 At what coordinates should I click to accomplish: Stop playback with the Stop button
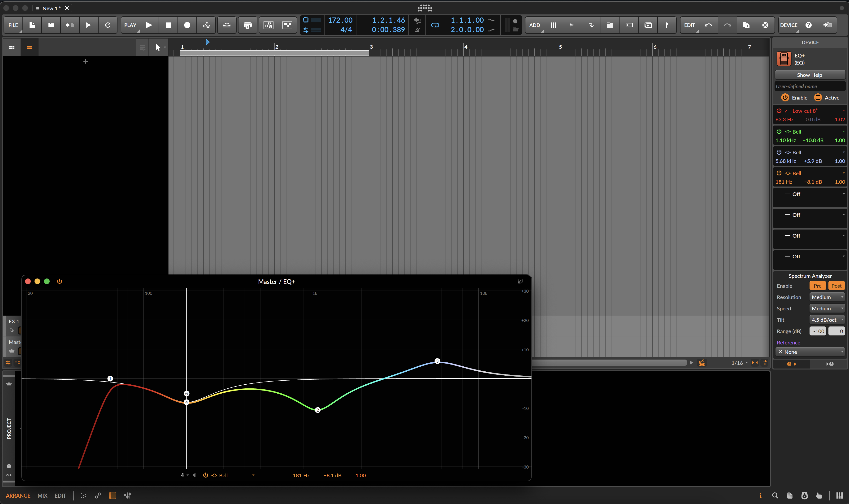click(168, 25)
